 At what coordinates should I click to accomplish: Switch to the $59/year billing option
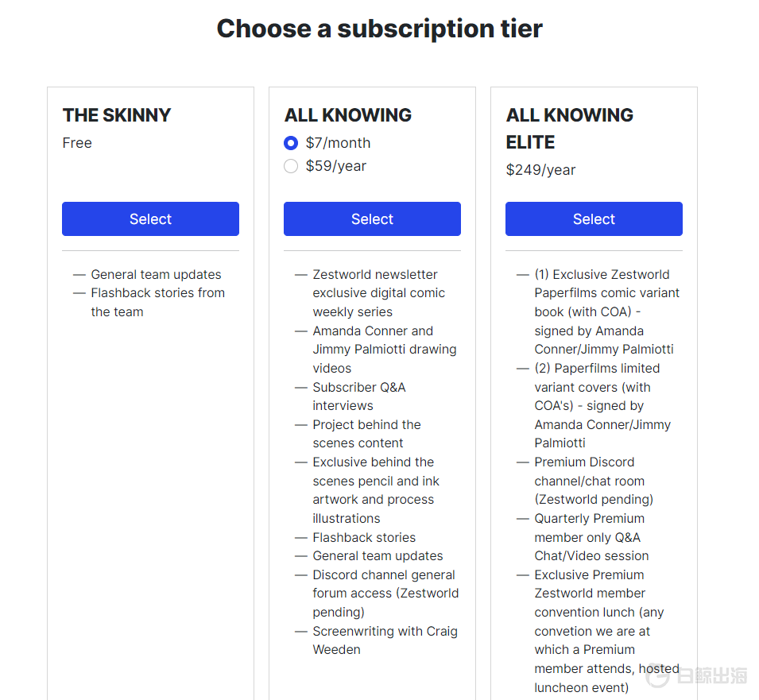click(x=291, y=166)
